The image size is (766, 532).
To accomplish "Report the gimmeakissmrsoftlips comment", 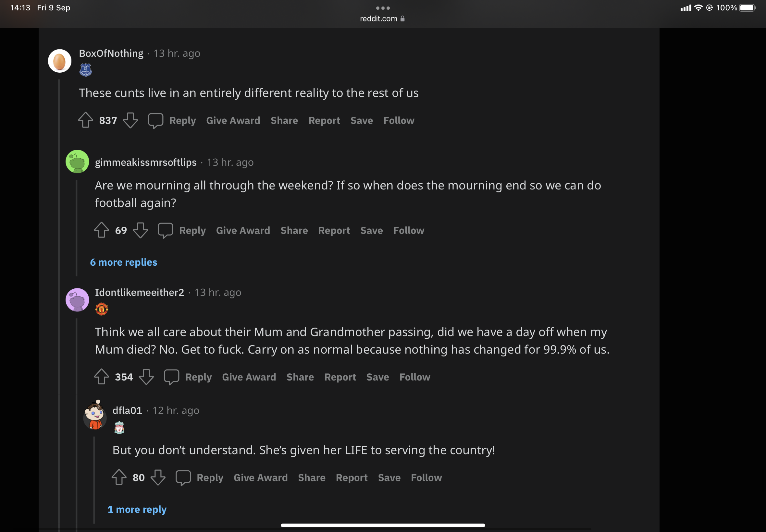I will coord(334,230).
